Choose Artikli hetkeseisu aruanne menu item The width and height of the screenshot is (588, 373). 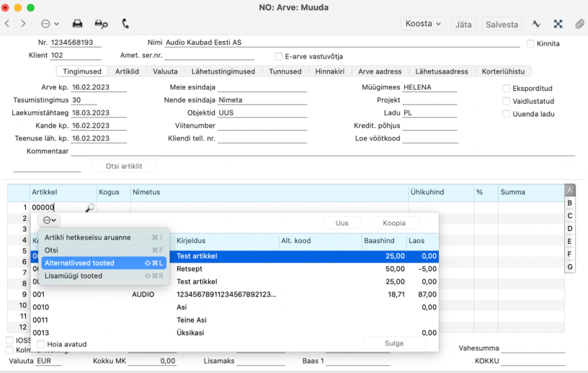tap(104, 237)
